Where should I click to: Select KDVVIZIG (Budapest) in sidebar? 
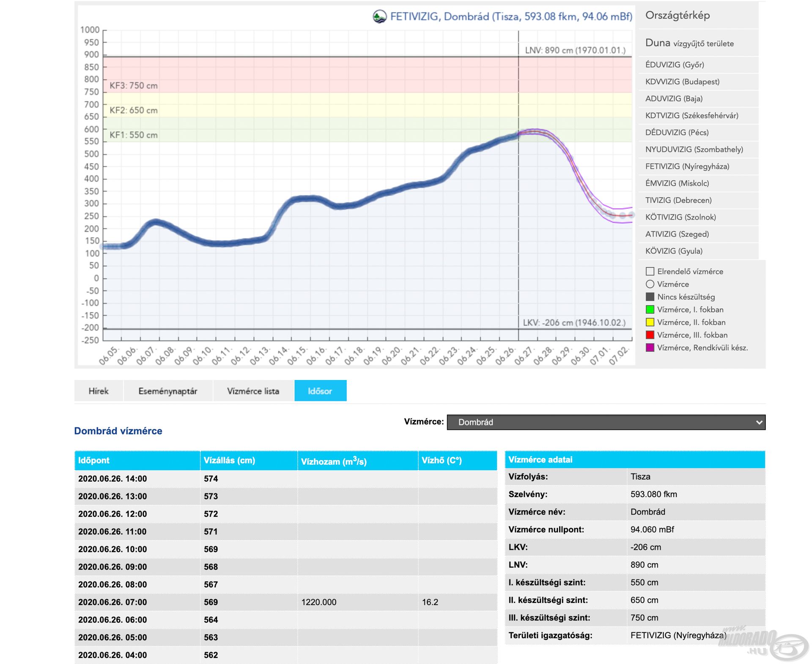click(682, 82)
